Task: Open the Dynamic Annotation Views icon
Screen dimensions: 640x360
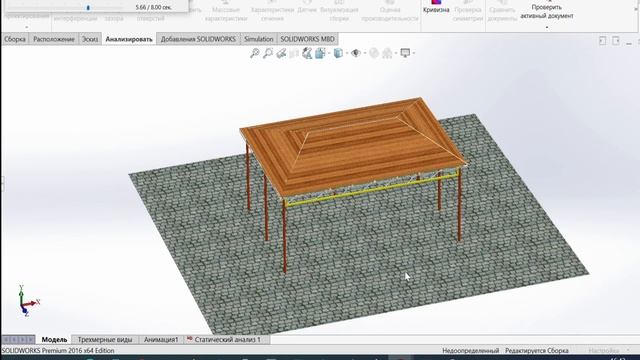Action: 307,53
